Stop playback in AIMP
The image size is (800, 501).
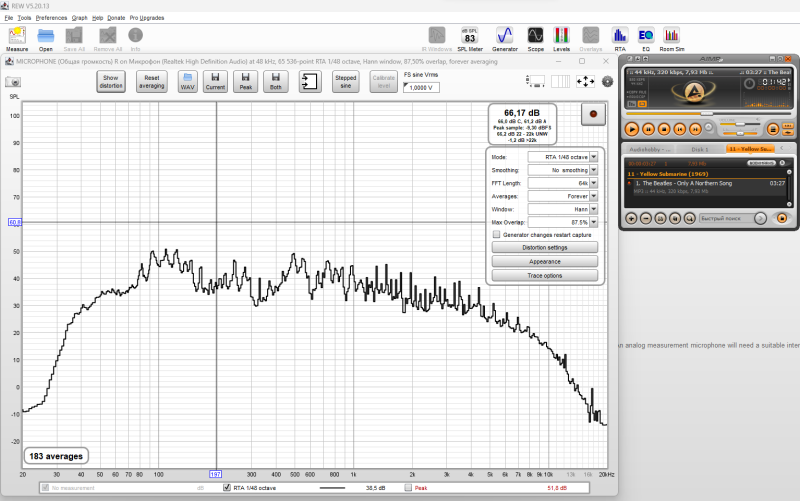pos(664,130)
